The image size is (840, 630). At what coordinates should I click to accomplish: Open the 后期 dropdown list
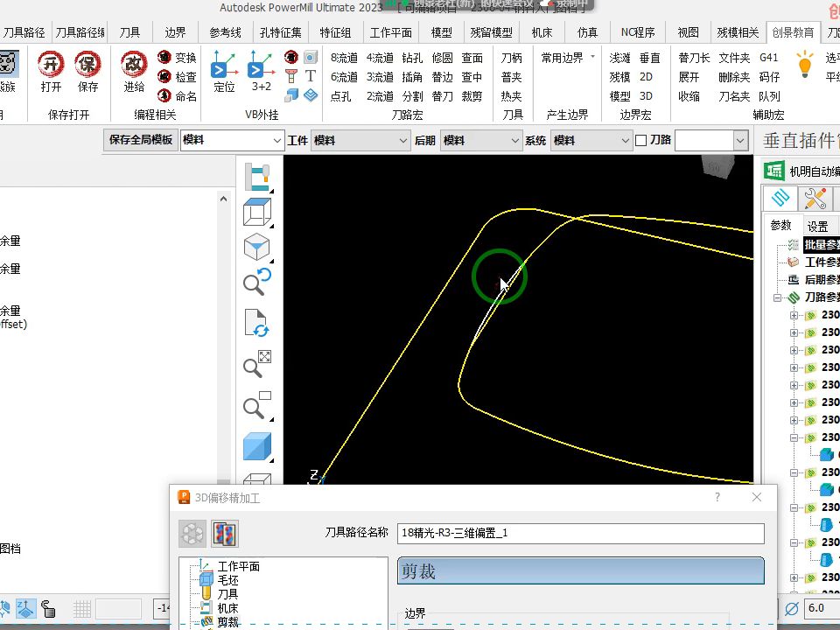pos(480,140)
